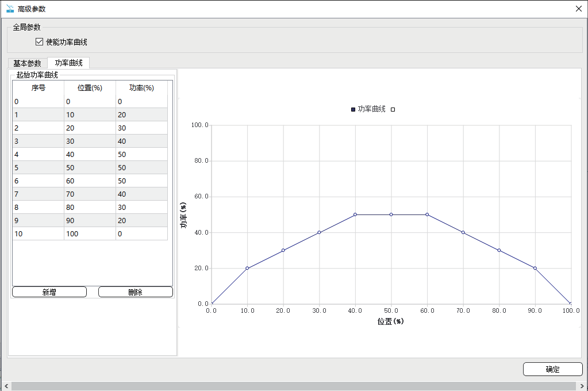Click the app icon in the title bar
This screenshot has width=588, height=391.
point(10,9)
